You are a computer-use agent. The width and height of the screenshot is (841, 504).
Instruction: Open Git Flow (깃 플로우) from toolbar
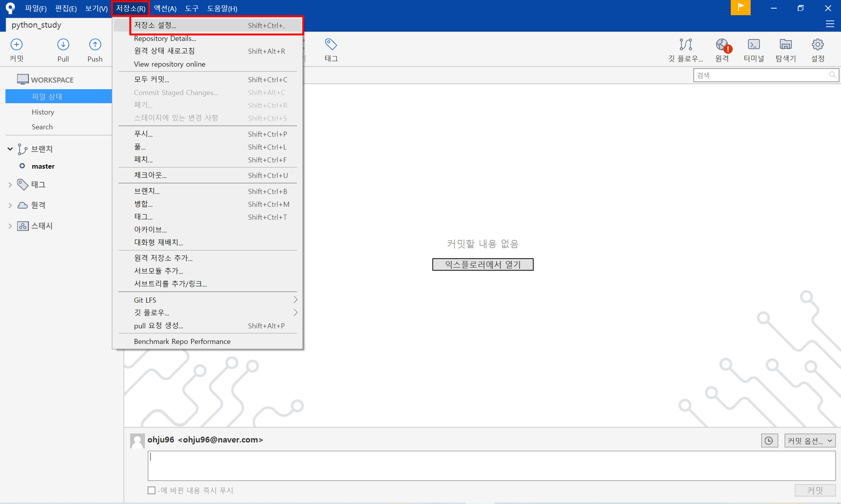686,45
